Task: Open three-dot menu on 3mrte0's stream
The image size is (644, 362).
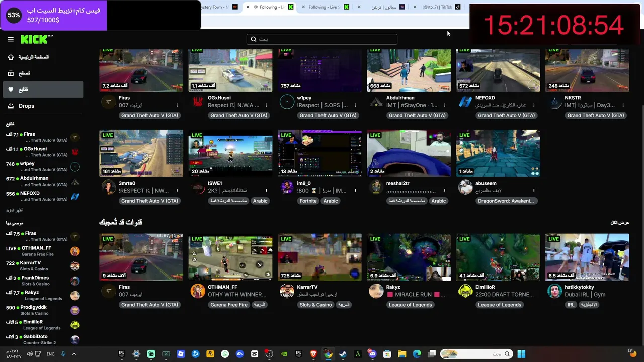Action: (177, 191)
